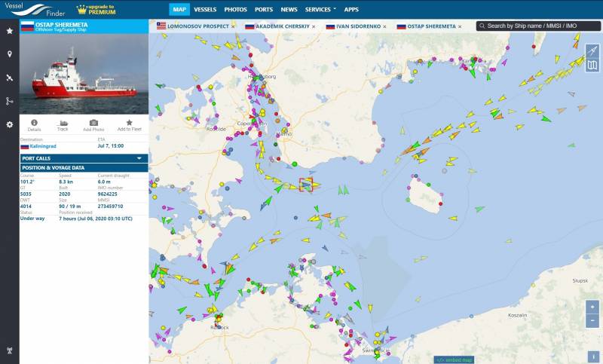This screenshot has width=603, height=364.
Task: Open the PORTS menu
Action: [264, 10]
